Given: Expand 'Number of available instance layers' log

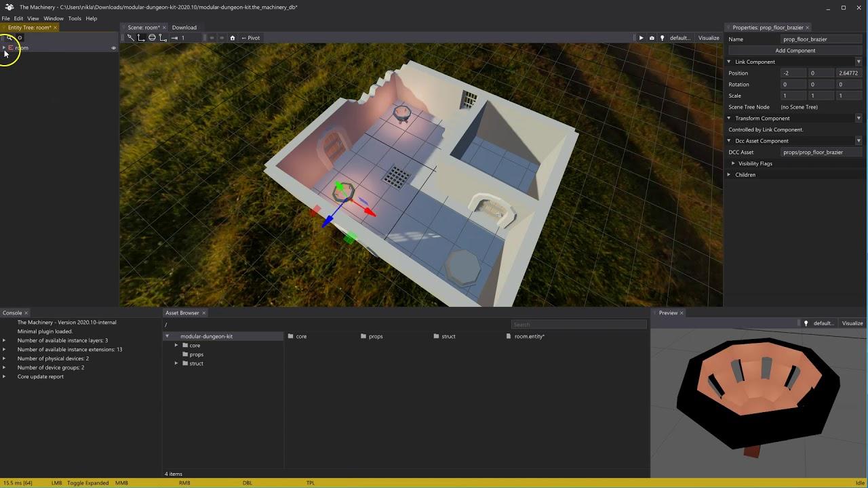Looking at the screenshot, I should pos(4,340).
